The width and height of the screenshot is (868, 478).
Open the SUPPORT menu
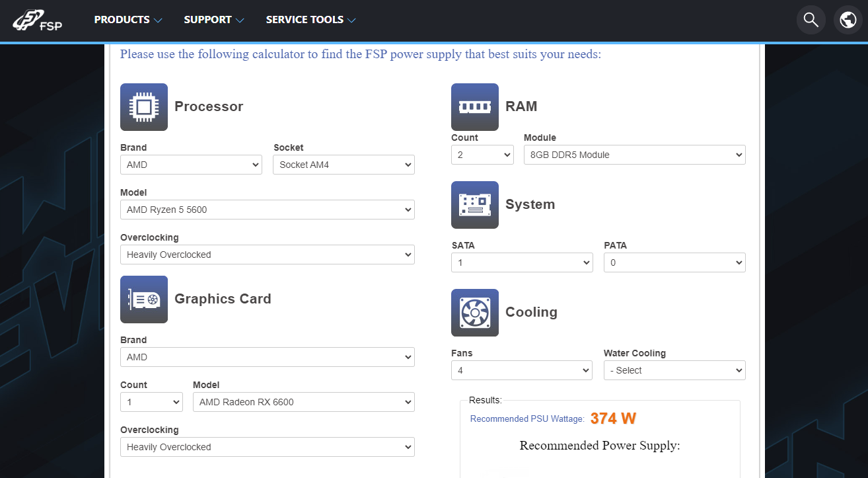pos(214,20)
